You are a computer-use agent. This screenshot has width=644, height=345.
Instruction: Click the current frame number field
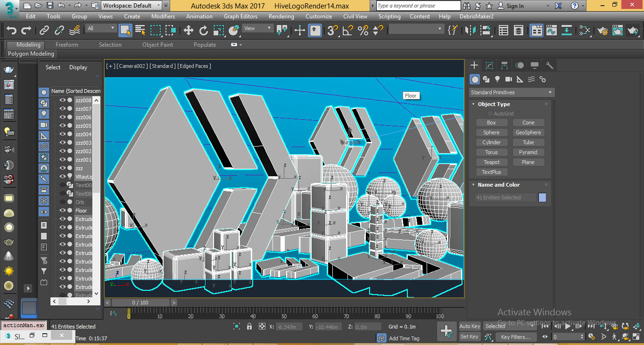(566, 337)
